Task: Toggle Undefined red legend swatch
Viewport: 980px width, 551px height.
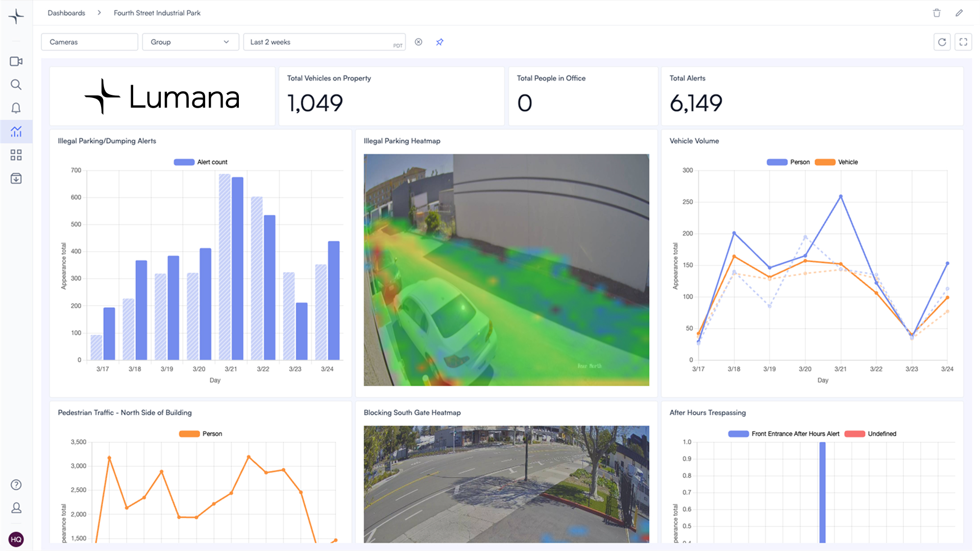Action: [x=855, y=434]
